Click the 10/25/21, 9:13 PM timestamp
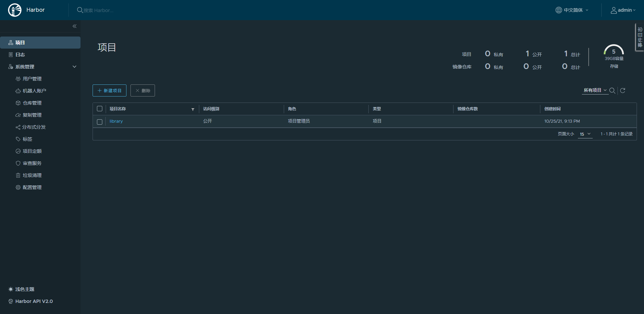Viewport: 644px width, 314px height. [x=562, y=121]
